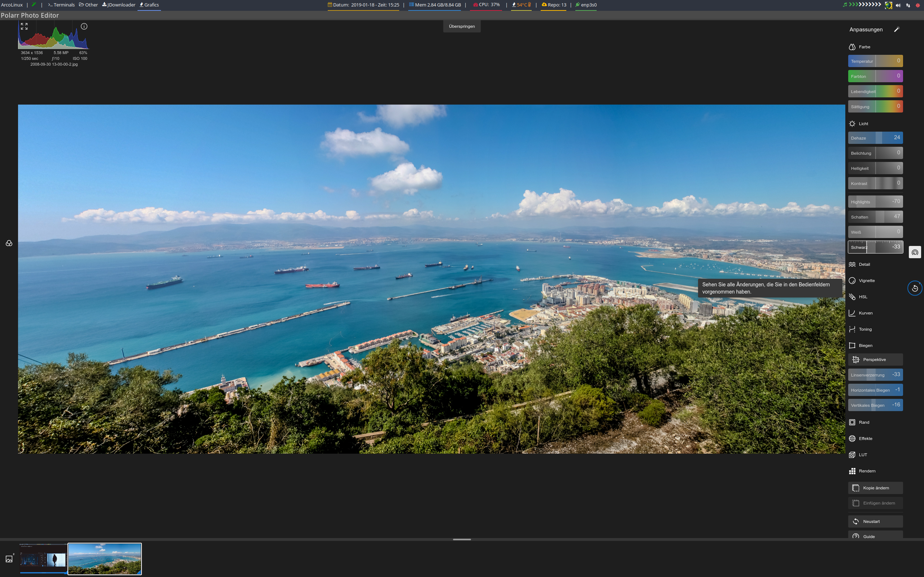Click the Überspringen button

click(x=462, y=26)
